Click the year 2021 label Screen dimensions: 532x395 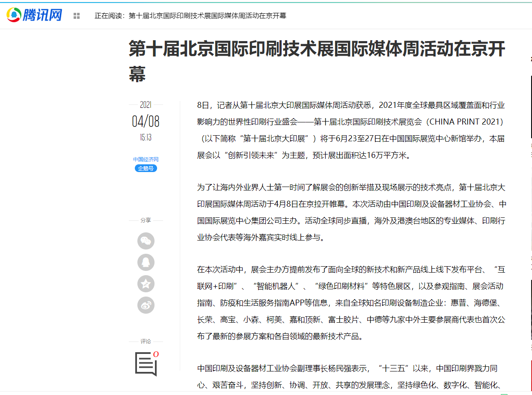(146, 105)
